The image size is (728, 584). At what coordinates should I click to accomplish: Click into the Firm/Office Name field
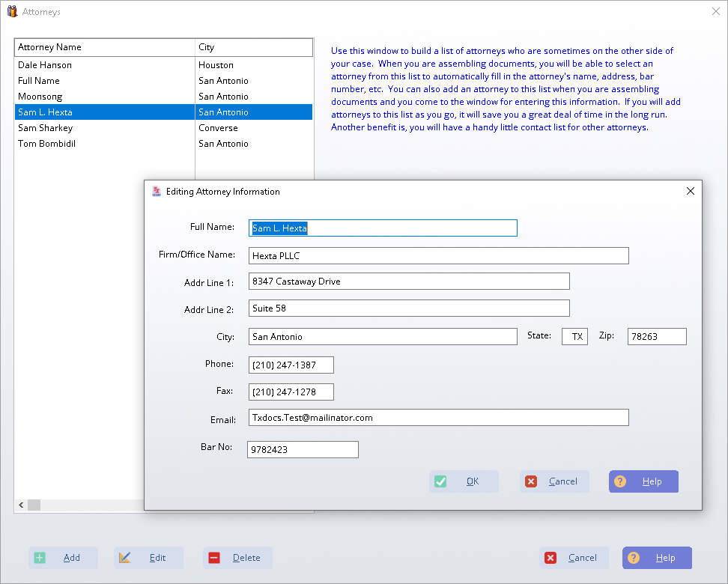click(438, 256)
